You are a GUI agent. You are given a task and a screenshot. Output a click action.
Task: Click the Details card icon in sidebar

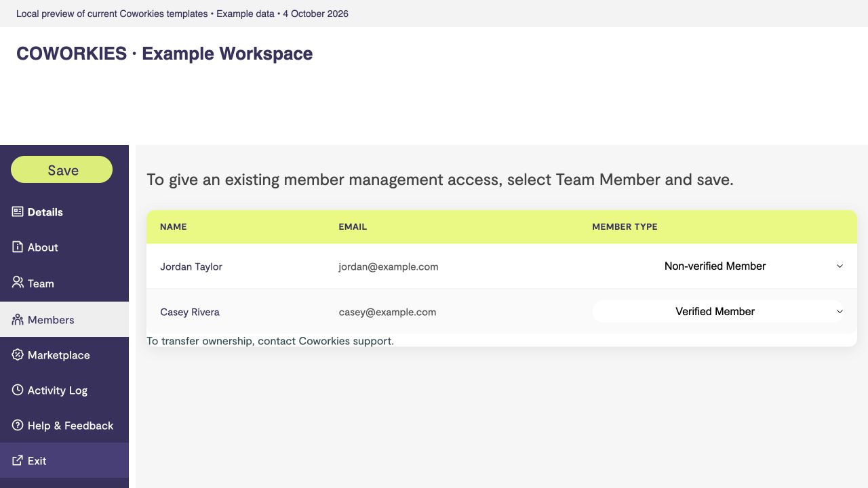click(18, 211)
